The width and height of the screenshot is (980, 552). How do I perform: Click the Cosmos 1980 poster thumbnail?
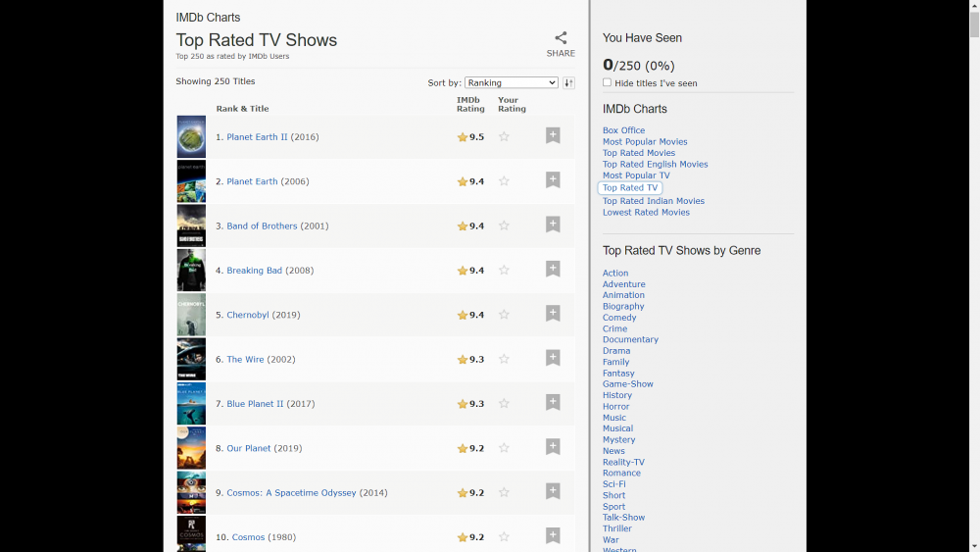tap(191, 534)
